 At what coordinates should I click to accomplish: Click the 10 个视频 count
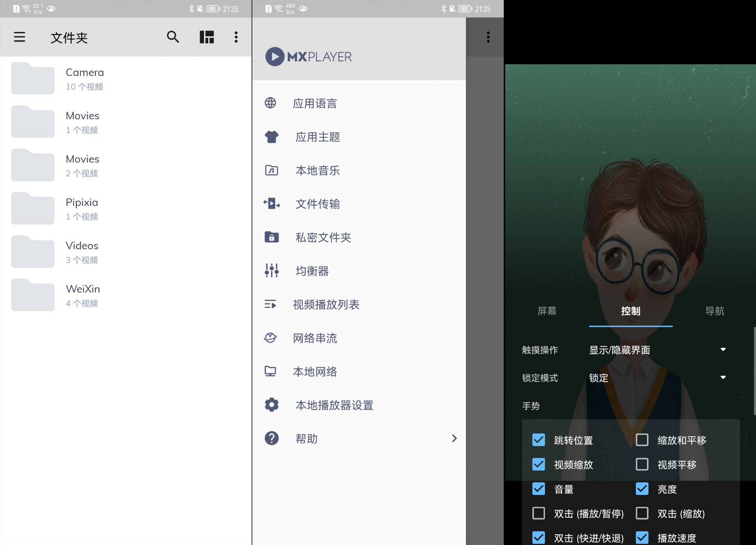[84, 87]
